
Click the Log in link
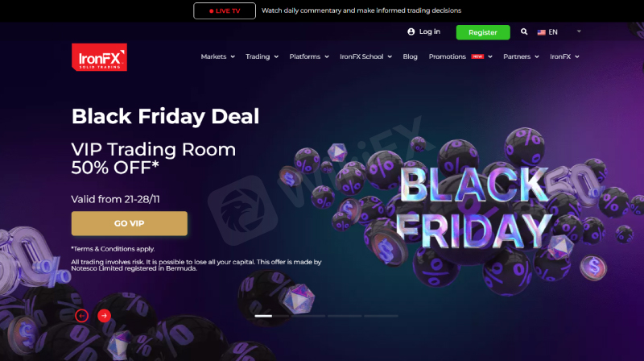point(429,31)
